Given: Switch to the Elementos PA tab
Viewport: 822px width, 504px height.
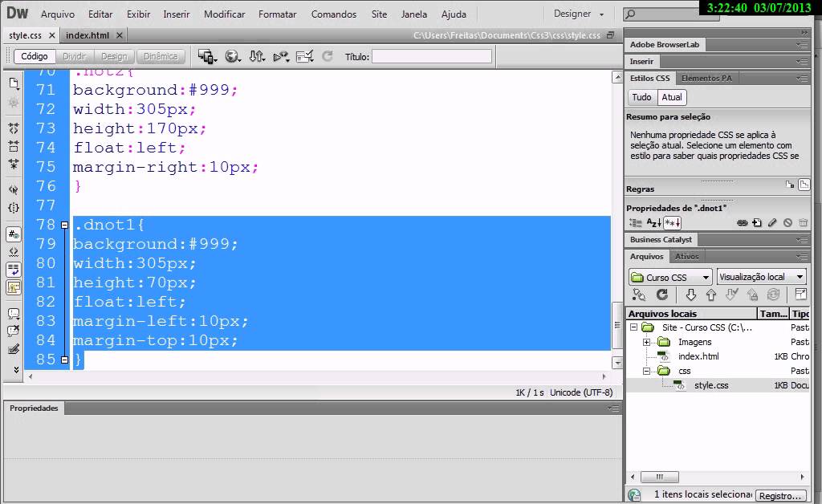Looking at the screenshot, I should [x=706, y=78].
